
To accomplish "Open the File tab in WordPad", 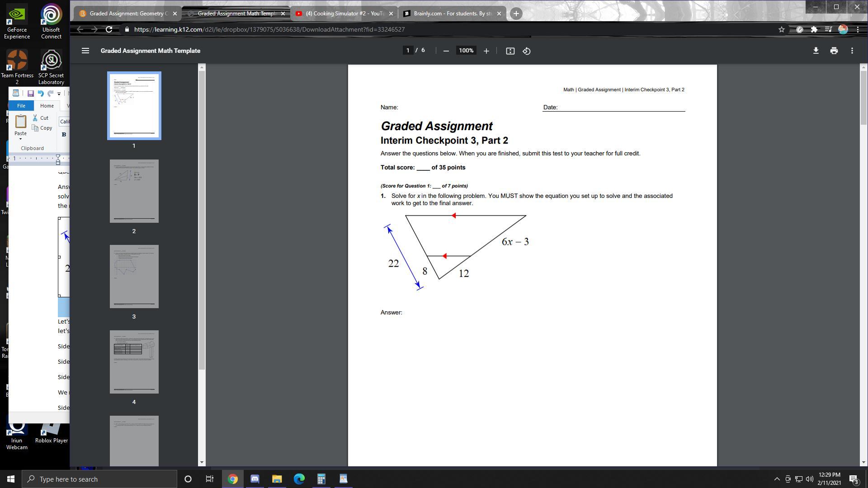I will coord(21,106).
